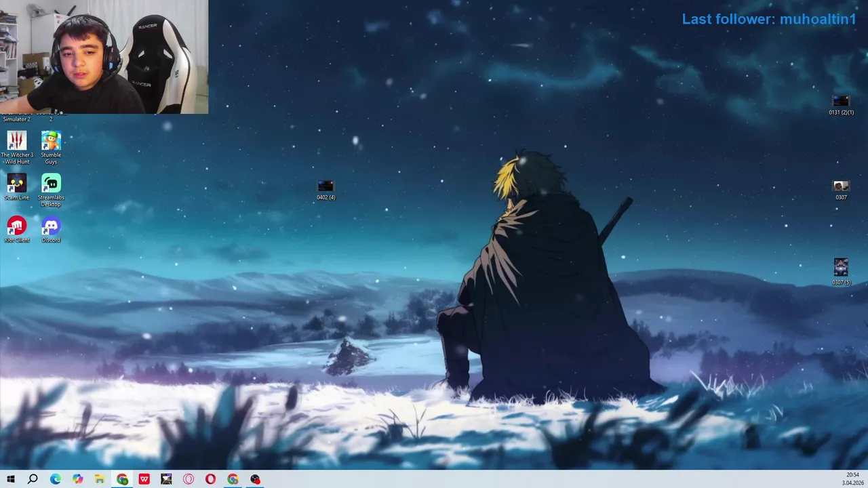
Task: Select the 0402 (4) video file
Action: pos(325,190)
